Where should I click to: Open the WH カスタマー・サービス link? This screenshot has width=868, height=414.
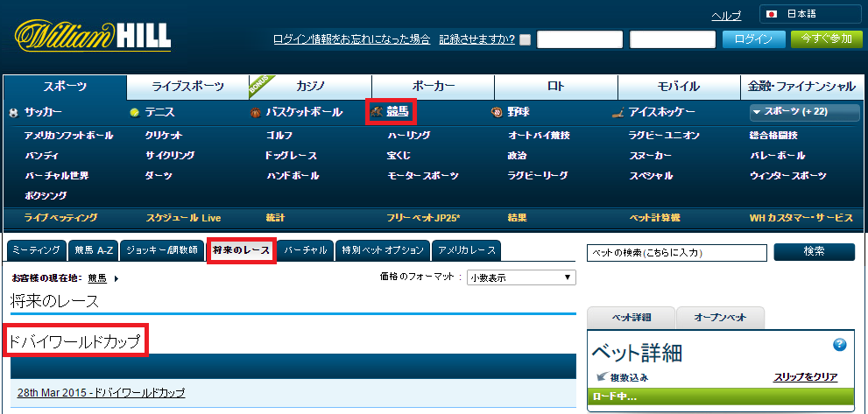coord(801,218)
